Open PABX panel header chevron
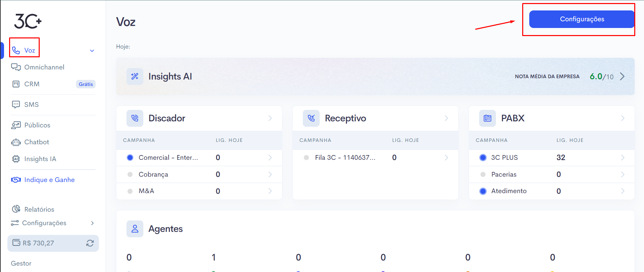Image resolution: width=644 pixels, height=272 pixels. click(623, 118)
